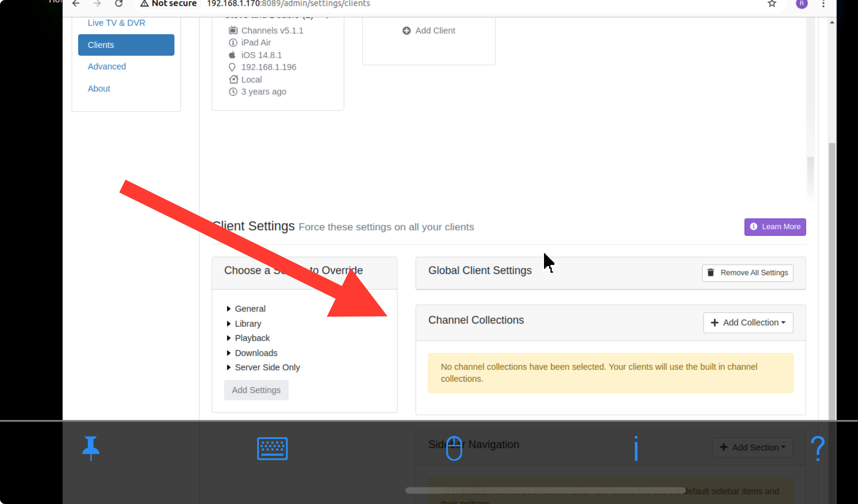Screen dimensions: 858x504
Task: Open browser three-dot menu
Action: (x=823, y=4)
